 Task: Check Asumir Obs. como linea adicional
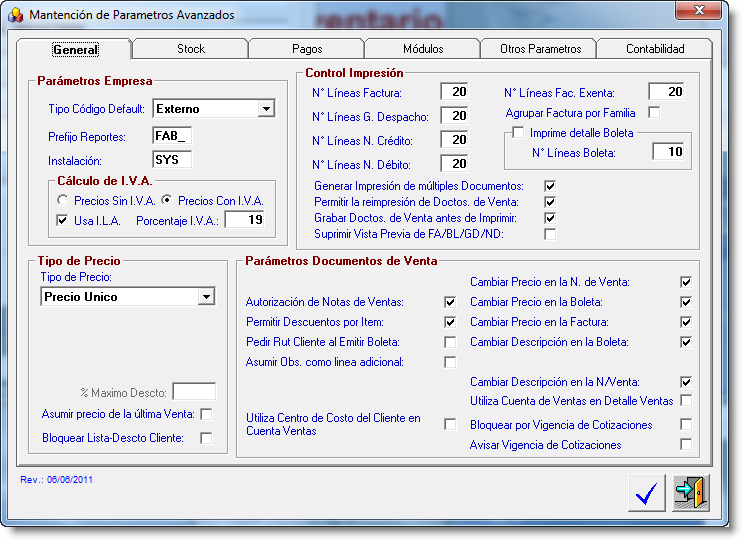click(450, 362)
